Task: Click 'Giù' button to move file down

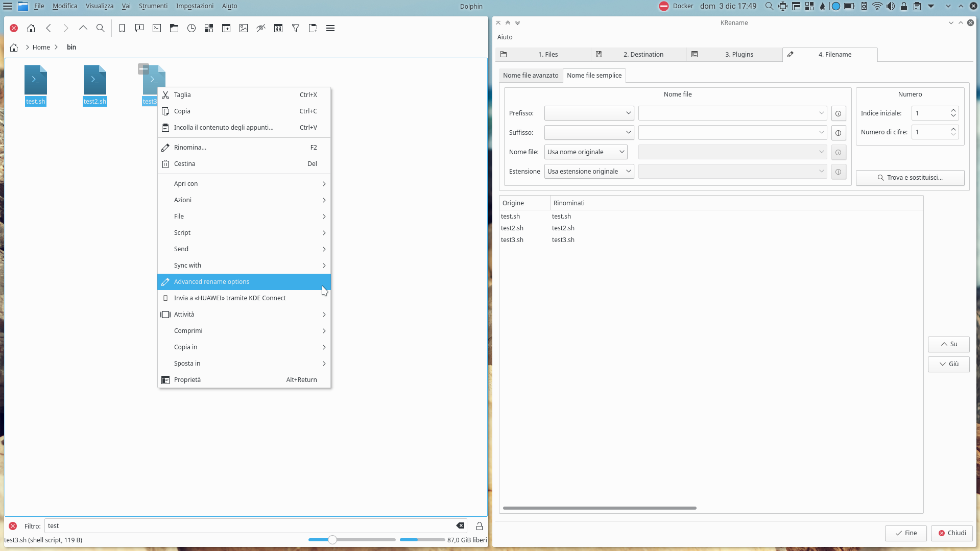Action: tap(948, 364)
